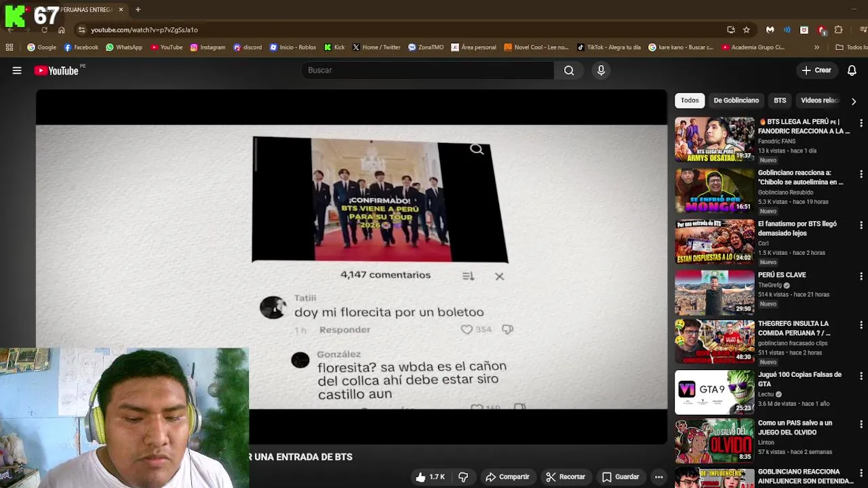Select the BTS filter chip

[780, 100]
